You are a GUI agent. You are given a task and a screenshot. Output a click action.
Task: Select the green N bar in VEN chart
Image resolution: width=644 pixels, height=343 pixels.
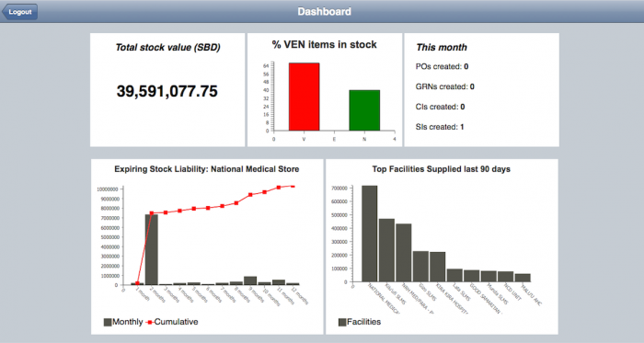click(x=364, y=110)
